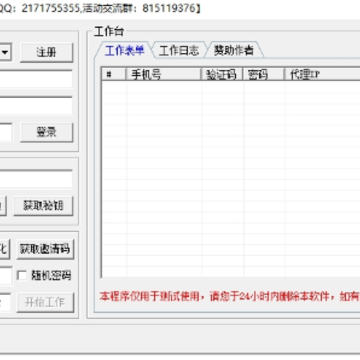Image resolution: width=360 pixels, height=360 pixels.
Task: Focus the input field left of 登录
Action: pos(6,132)
